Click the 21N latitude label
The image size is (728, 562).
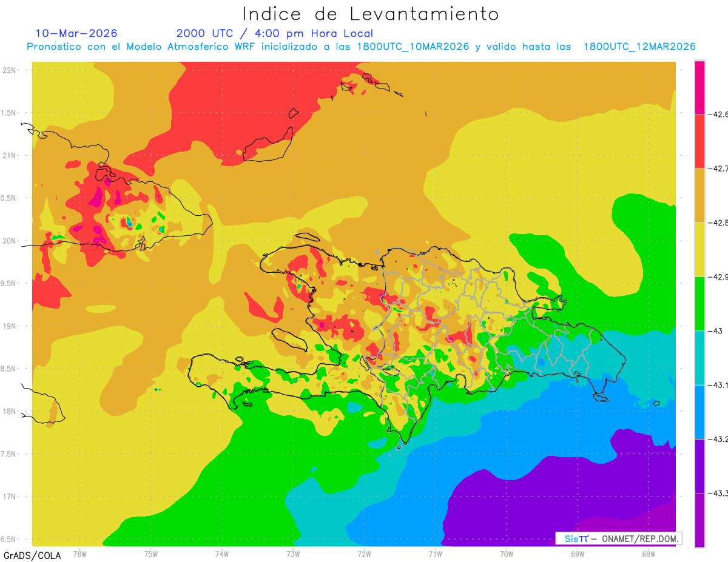[9, 155]
